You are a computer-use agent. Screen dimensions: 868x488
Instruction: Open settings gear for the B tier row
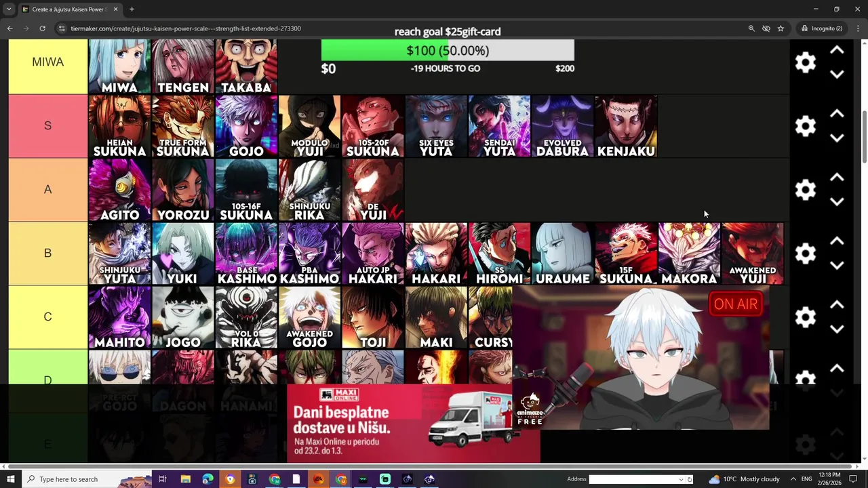805,253
